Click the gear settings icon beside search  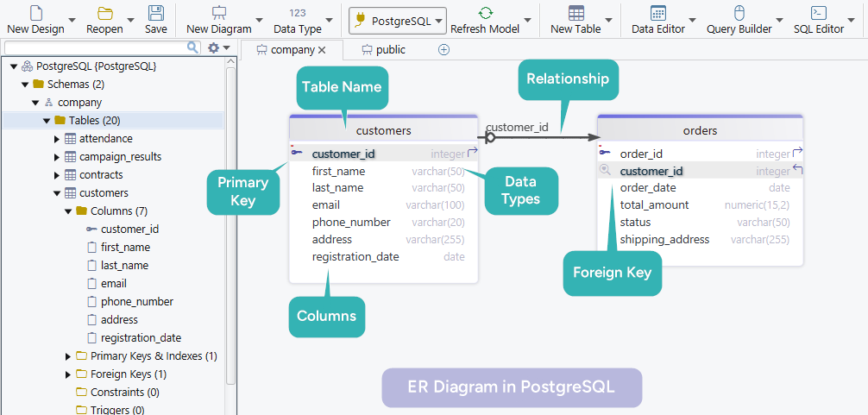213,48
